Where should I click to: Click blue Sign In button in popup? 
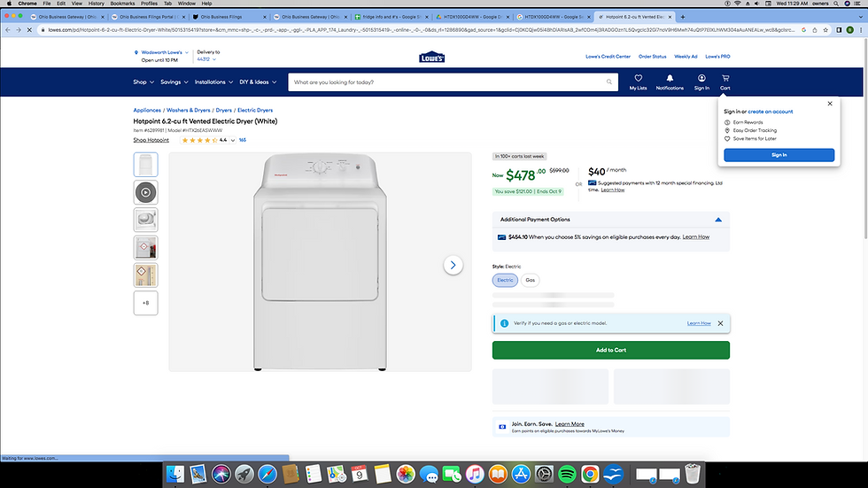click(x=779, y=155)
